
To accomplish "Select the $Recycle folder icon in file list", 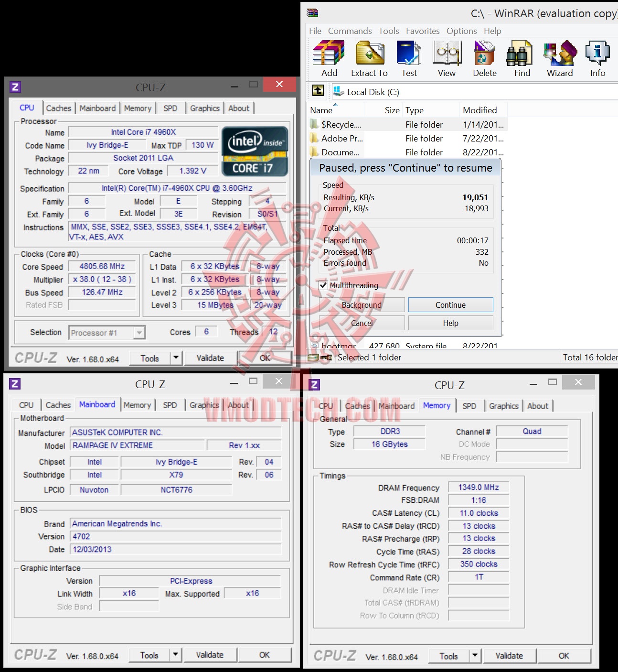I will click(x=314, y=124).
